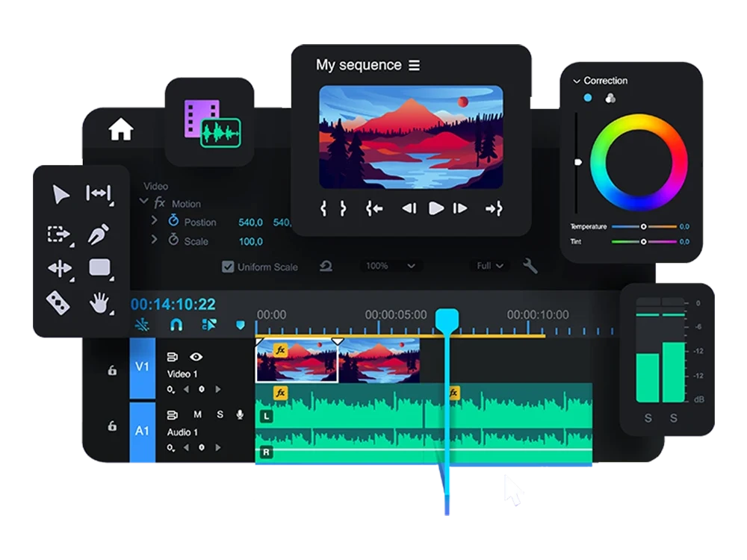This screenshot has width=747, height=560.
Task: Enable the Uniform Scale checkbox
Action: coord(228,267)
